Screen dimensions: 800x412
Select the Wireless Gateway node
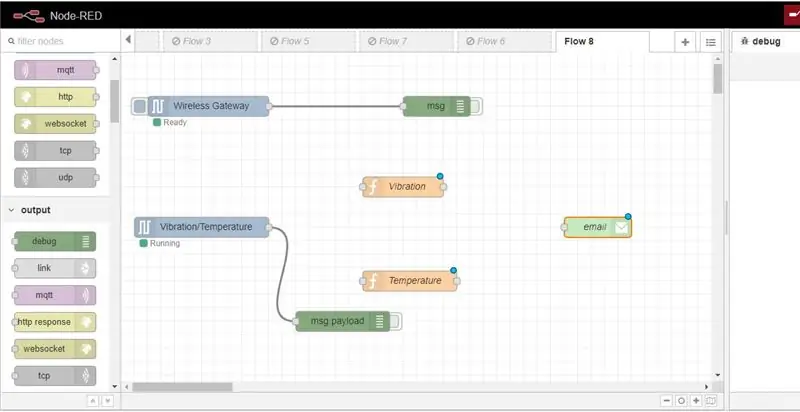tap(208, 106)
